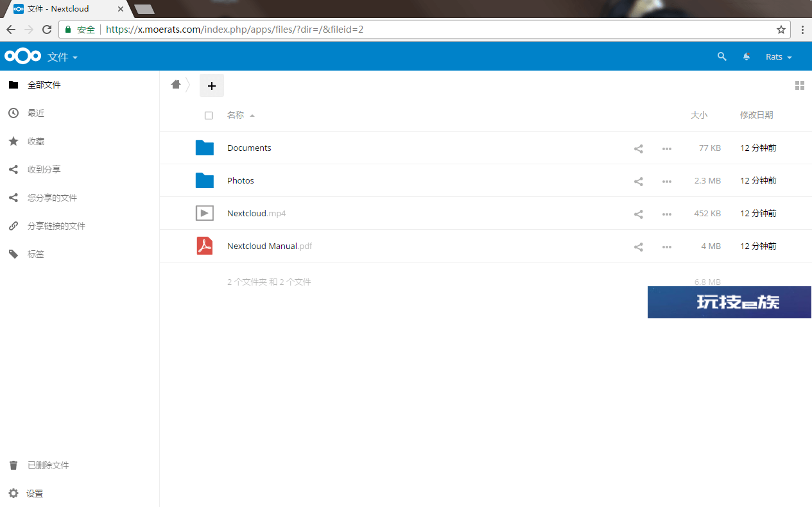Share the Nextcloud.mp4 file
Viewport: 812px width, 507px height.
(639, 214)
